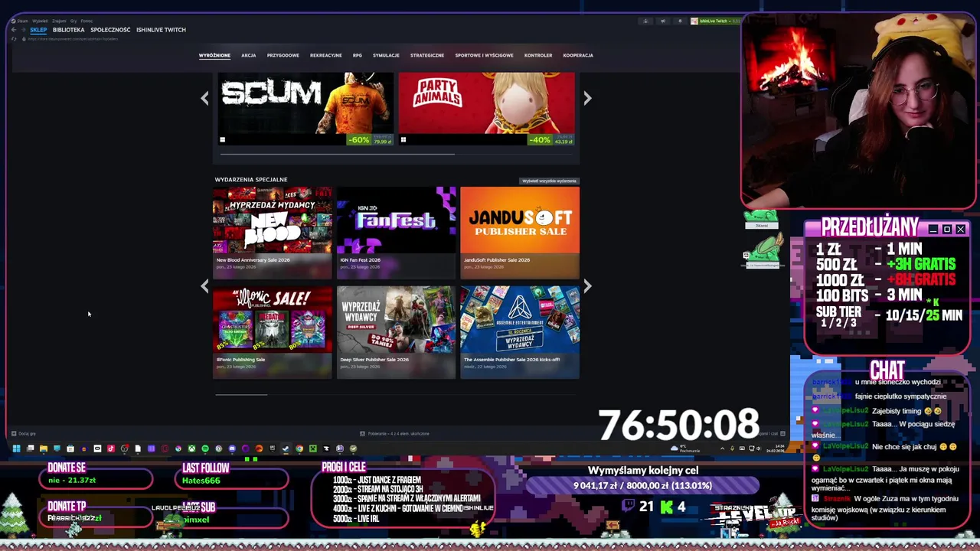Screen dimensions: 980x551
Task: Open the Steam downloads status at bottom
Action: [395, 434]
